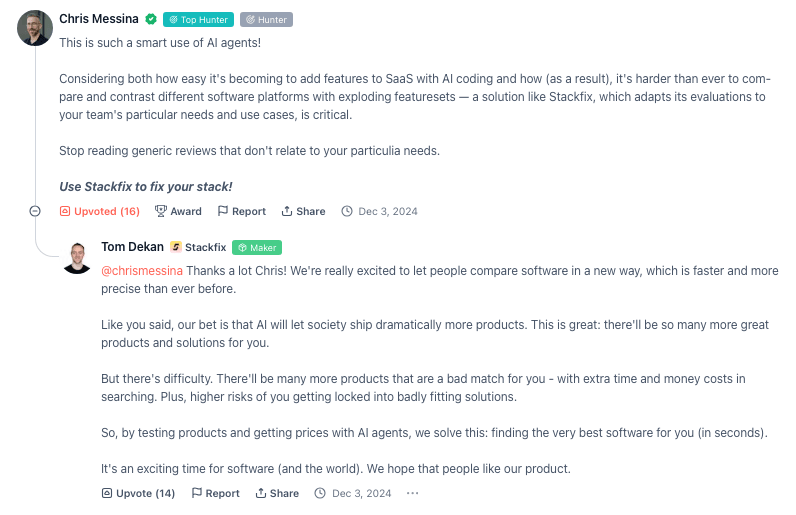Viewport: 796px width, 515px height.
Task: Open the Stackfix product link
Action: coord(198,247)
